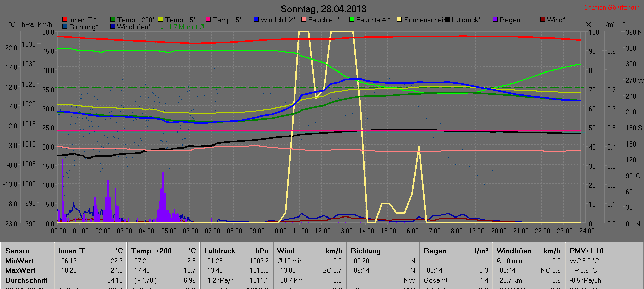644x289 pixels.
Task: Click the 'WC 8.0 °C' value
Action: coord(585,261)
